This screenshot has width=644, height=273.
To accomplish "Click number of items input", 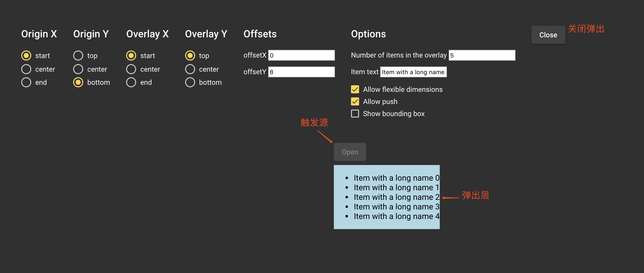I will [482, 55].
